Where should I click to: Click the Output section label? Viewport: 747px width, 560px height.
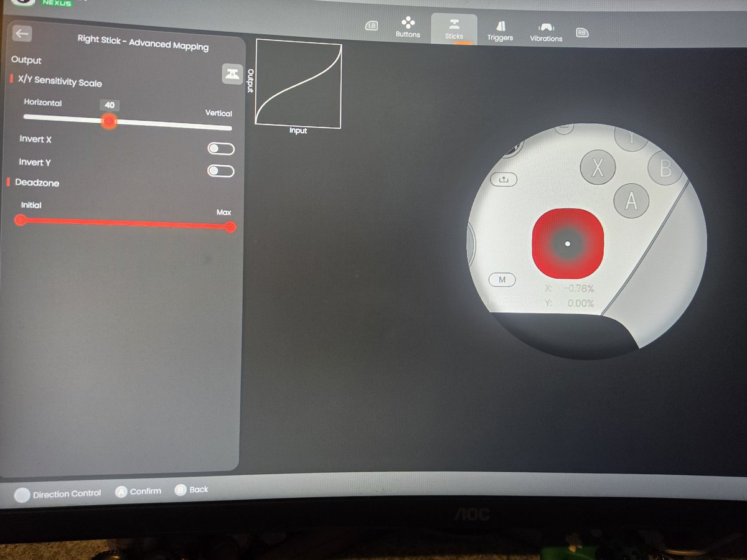click(x=26, y=60)
